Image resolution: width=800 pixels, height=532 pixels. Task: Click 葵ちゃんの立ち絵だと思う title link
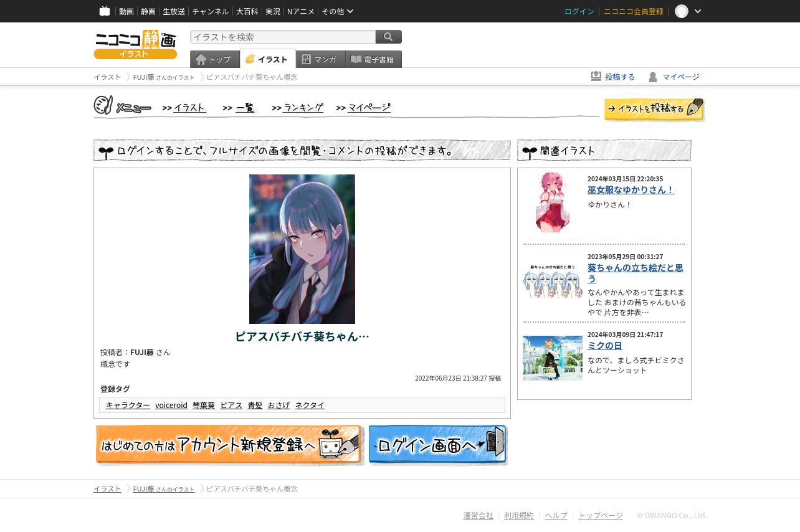coord(636,273)
